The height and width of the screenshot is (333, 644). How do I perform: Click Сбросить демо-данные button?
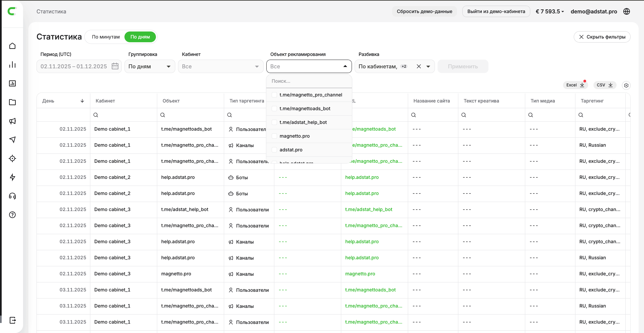[x=424, y=11]
